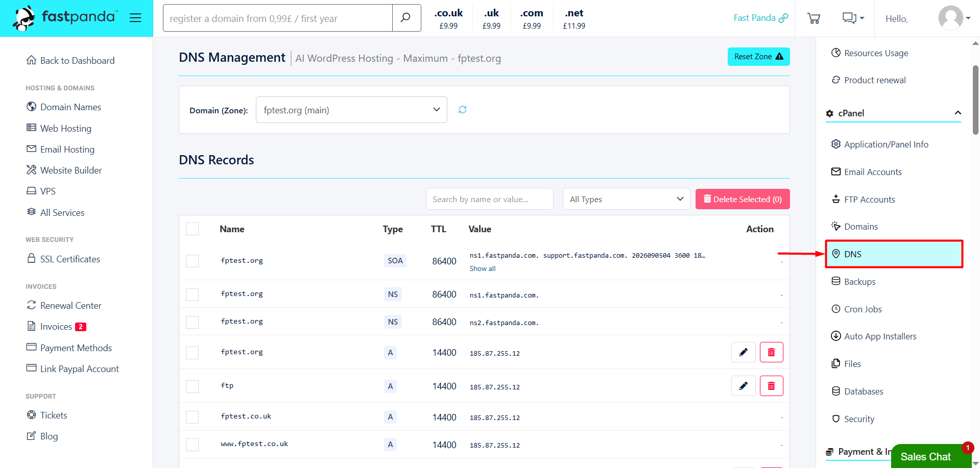
Task: Check the fptest.co.uk record checkbox
Action: coord(193,417)
